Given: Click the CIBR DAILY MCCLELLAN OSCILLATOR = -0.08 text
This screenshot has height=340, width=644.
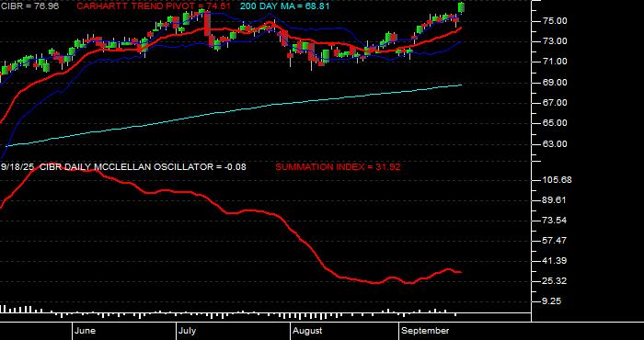Looking at the screenshot, I should (143, 167).
